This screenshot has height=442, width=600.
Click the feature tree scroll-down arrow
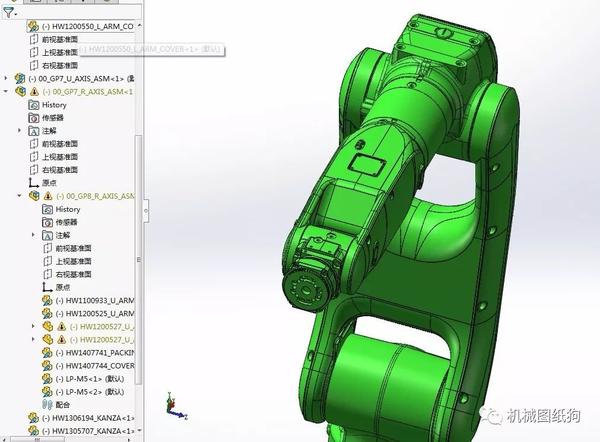(x=139, y=430)
